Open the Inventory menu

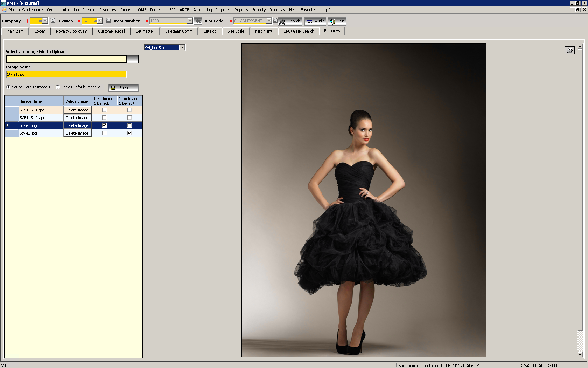click(x=107, y=10)
